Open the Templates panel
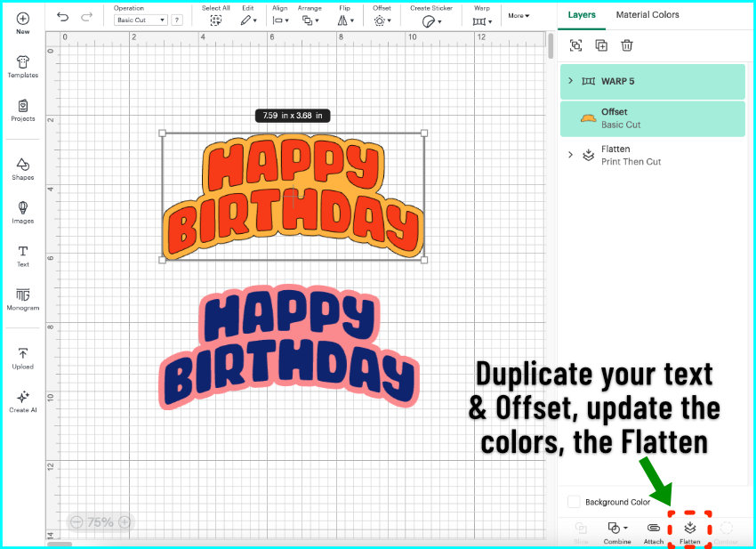756x549 pixels. coord(22,67)
